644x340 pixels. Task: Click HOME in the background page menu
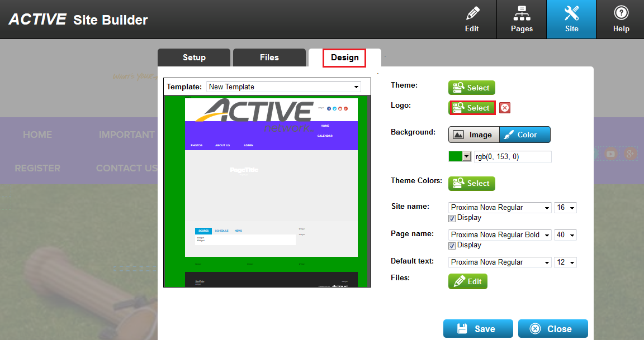[x=37, y=135]
